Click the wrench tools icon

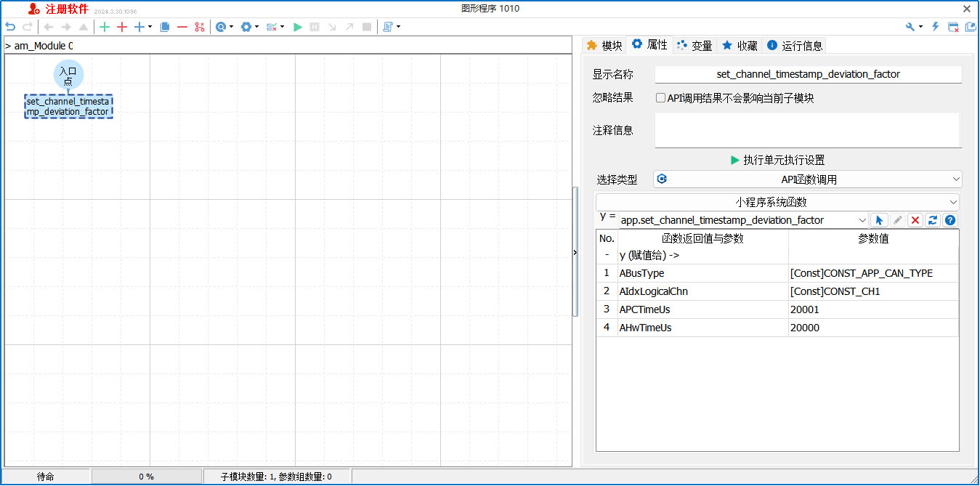(x=910, y=27)
